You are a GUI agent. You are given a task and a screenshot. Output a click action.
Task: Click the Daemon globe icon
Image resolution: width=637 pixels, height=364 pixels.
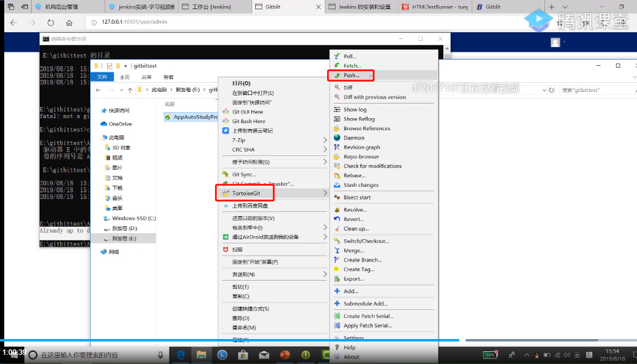337,138
